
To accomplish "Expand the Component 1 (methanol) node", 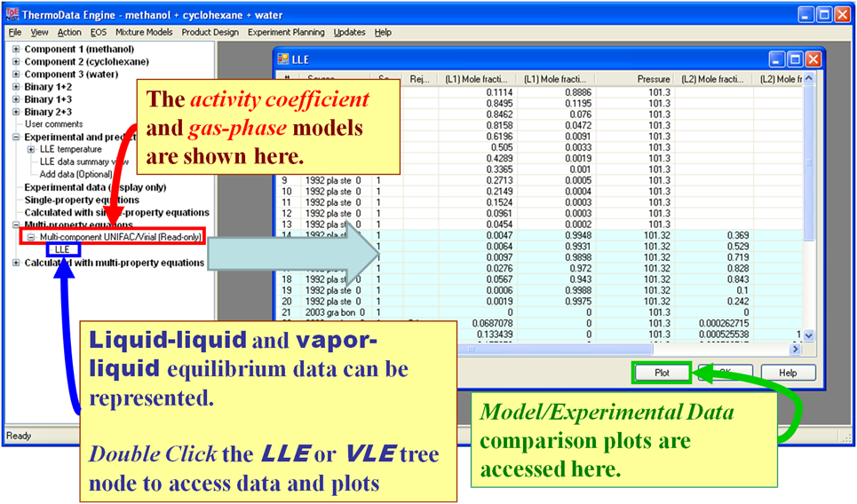I will click(16, 50).
